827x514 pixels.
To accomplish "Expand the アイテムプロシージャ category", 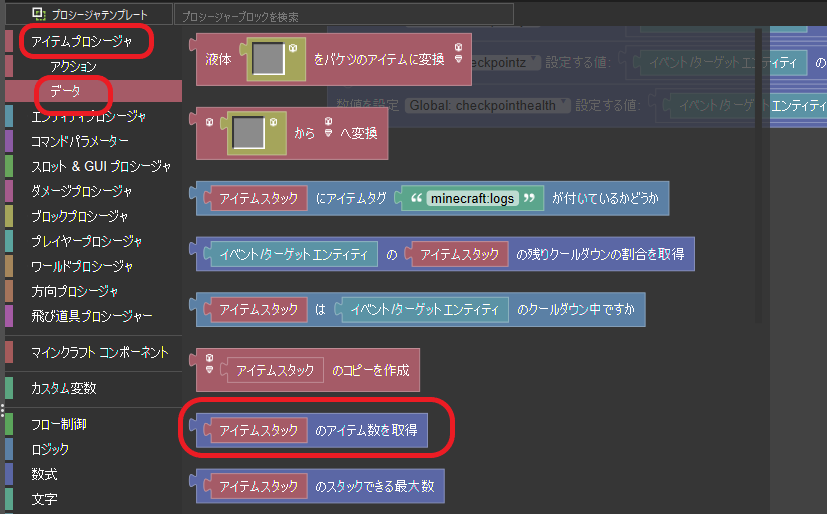I will [82, 41].
